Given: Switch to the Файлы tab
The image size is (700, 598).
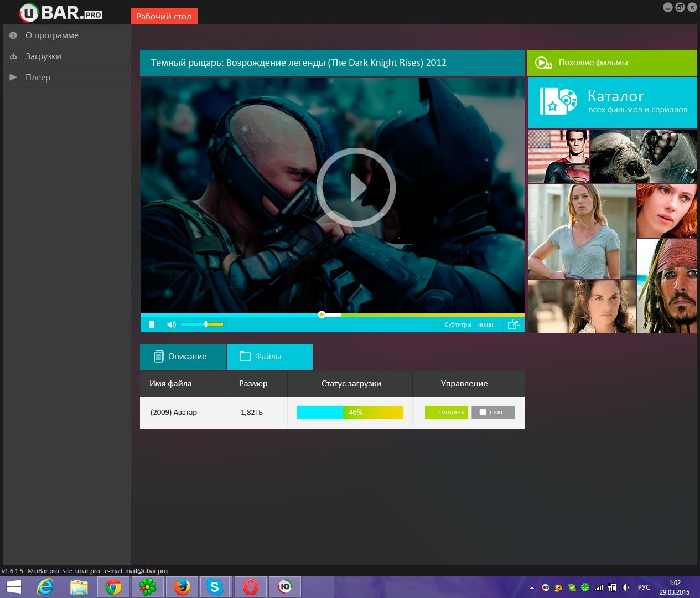Looking at the screenshot, I should tap(269, 357).
